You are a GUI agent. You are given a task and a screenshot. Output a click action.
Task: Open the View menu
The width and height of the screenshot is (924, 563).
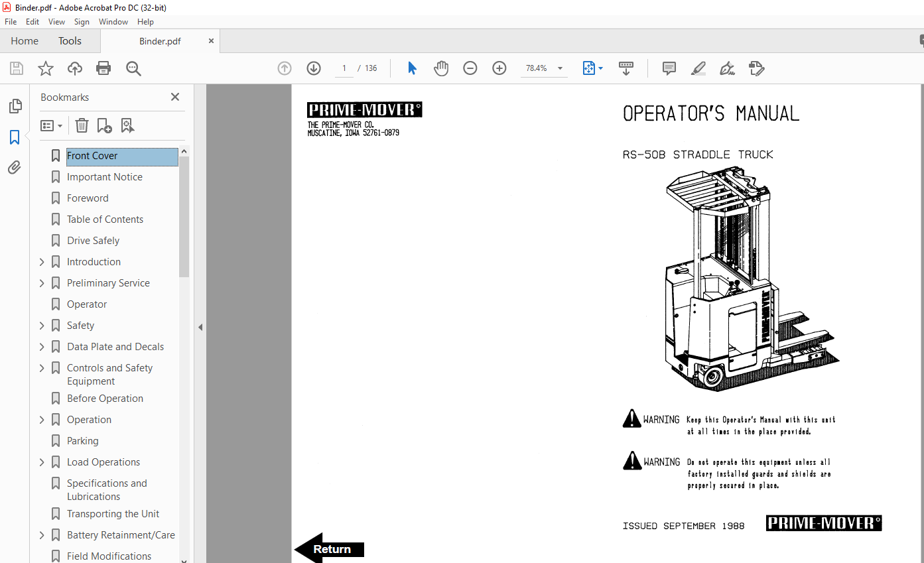57,22
